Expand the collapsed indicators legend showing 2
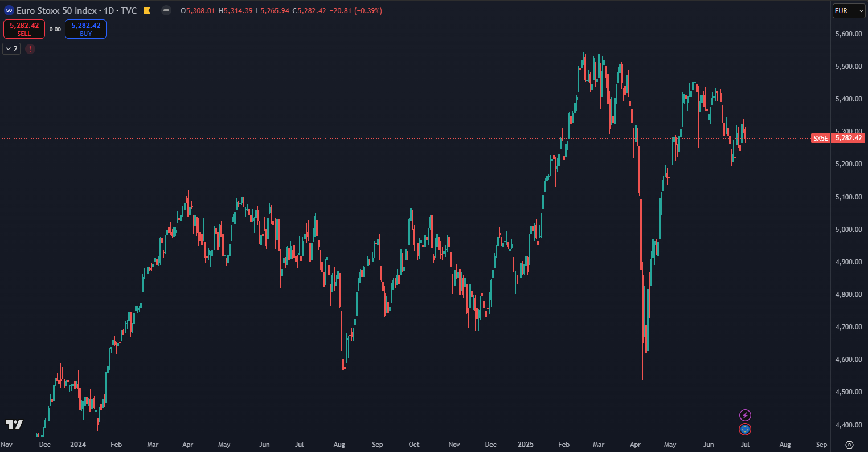The width and height of the screenshot is (868, 452). click(x=11, y=49)
